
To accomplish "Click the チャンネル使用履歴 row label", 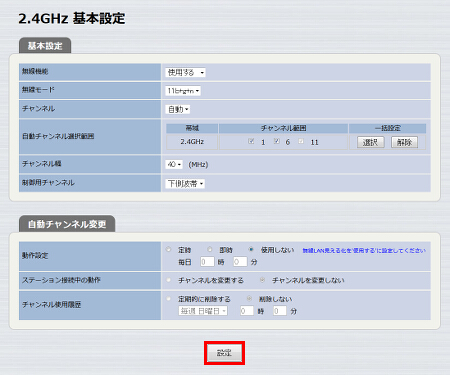I will (52, 304).
